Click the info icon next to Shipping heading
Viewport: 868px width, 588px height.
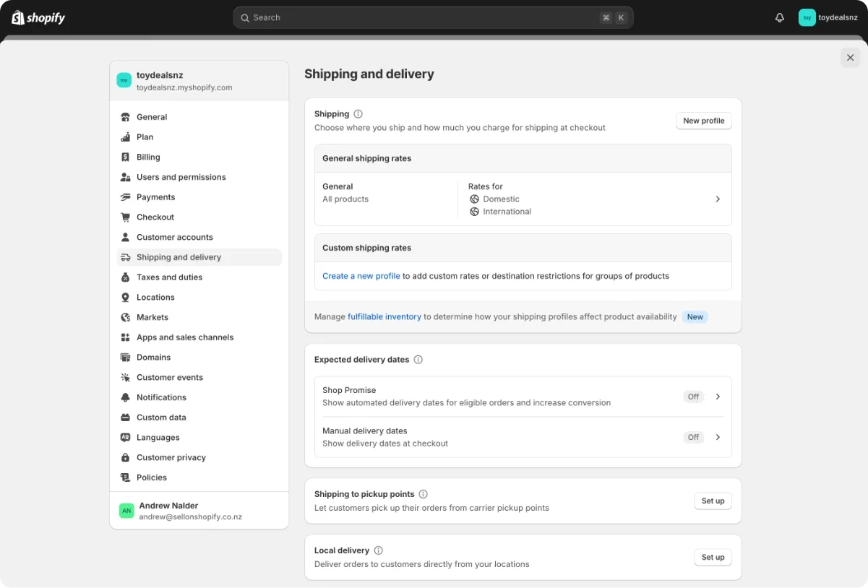[358, 114]
